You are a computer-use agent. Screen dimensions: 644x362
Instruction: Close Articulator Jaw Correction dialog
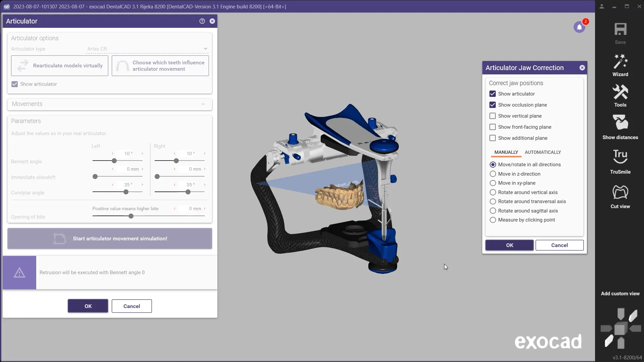(x=582, y=68)
